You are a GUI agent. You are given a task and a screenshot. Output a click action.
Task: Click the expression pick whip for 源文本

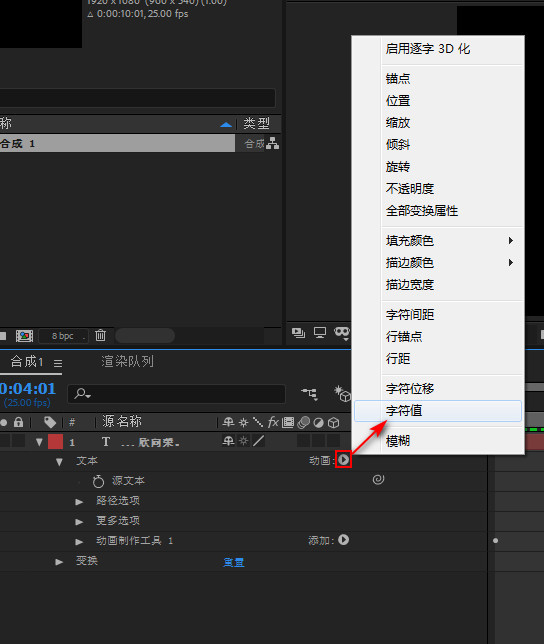[x=378, y=479]
